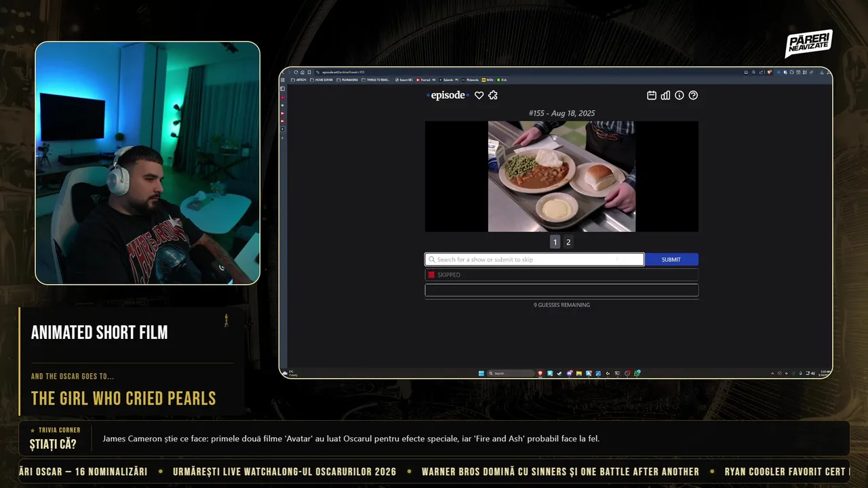This screenshot has width=868, height=488.
Task: Click the episode logo
Action: (448, 96)
